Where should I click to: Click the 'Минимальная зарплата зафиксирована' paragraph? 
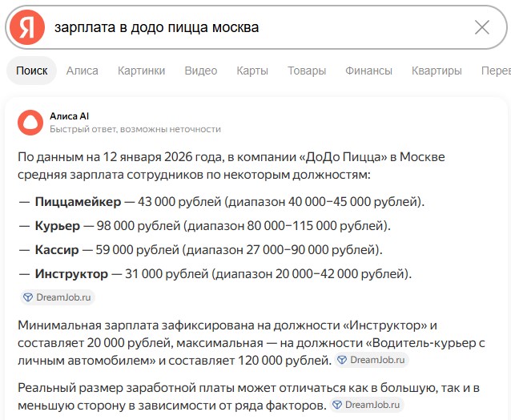pyautogui.click(x=251, y=343)
